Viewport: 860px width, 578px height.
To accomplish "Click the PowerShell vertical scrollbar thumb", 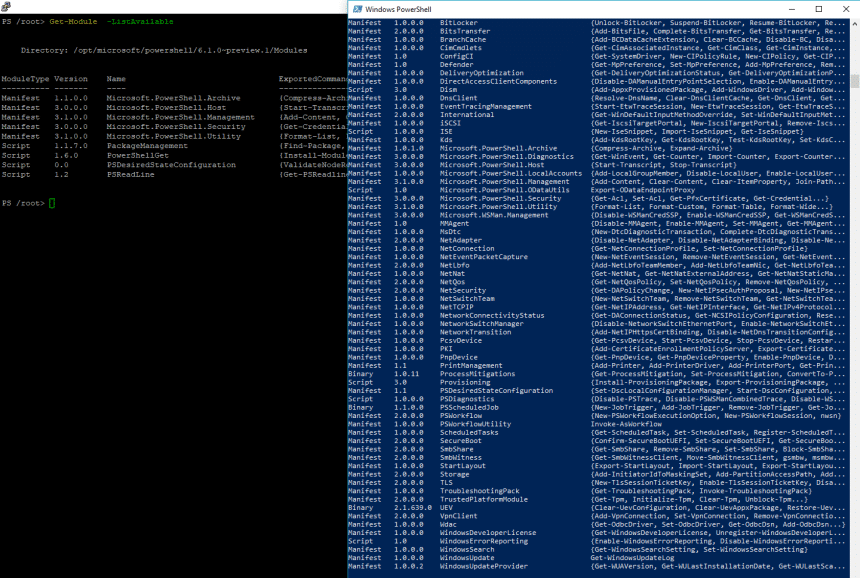I will [x=855, y=81].
